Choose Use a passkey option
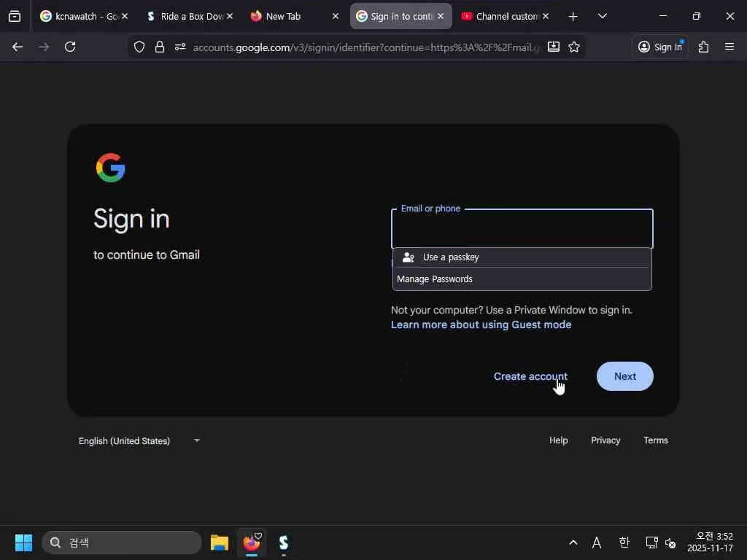 coord(522,257)
